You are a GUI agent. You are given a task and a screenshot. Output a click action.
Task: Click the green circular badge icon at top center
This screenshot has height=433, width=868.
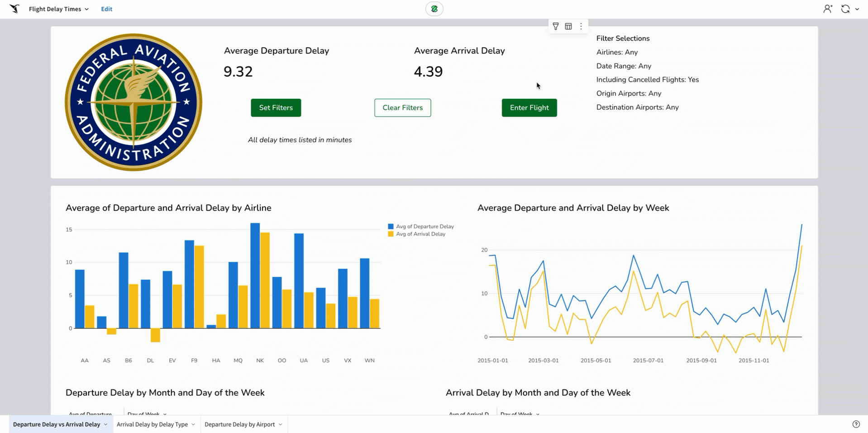(x=434, y=9)
